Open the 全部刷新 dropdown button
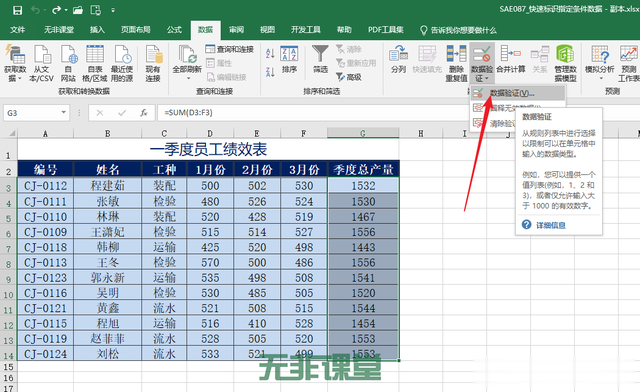Viewport: 640px width, 392px height. (187, 64)
